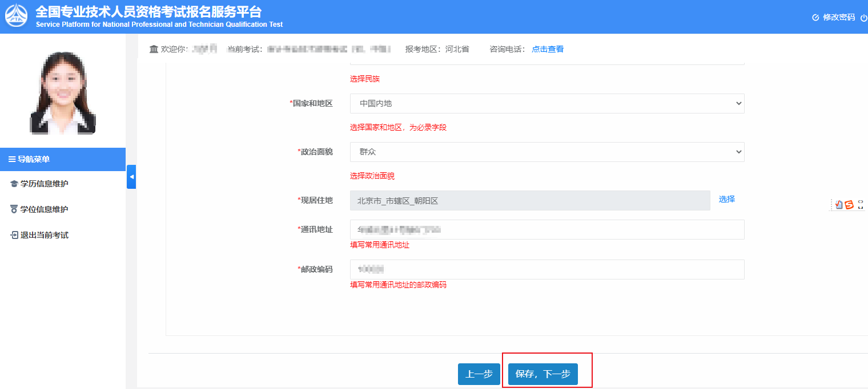Click the 选择 link beside 现居住地
Screen dimensions: 868x389
pyautogui.click(x=726, y=200)
